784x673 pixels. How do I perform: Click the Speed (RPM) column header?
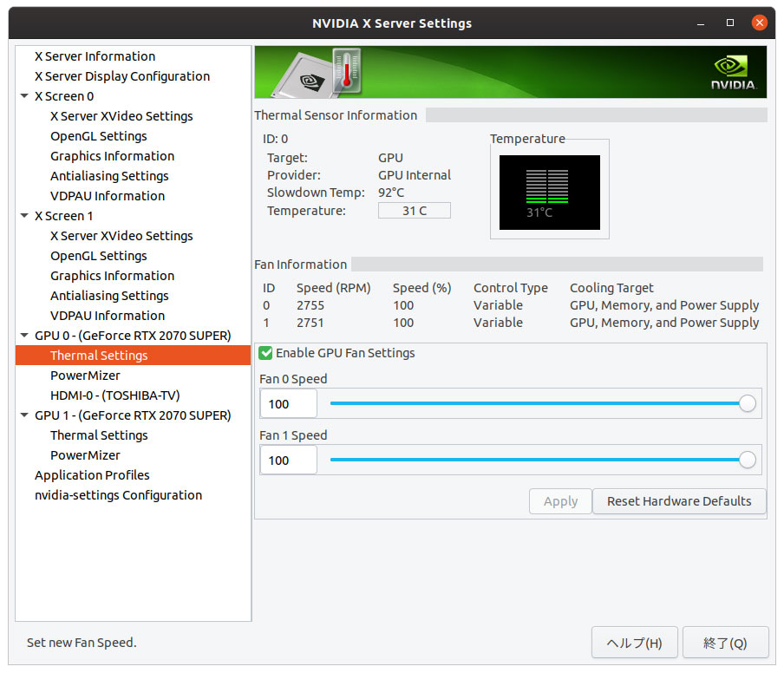(334, 288)
